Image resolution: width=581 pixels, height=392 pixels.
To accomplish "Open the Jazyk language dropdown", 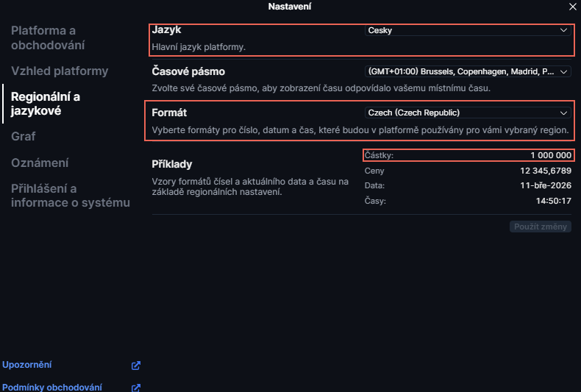I will pyautogui.click(x=468, y=30).
